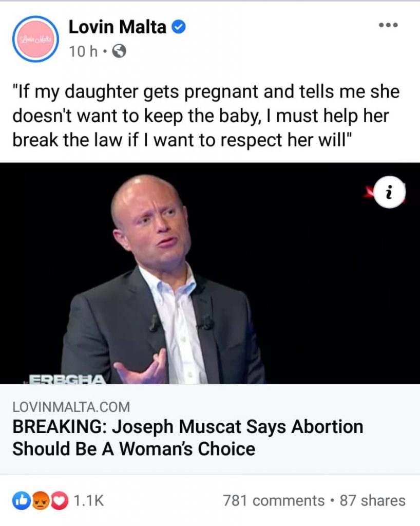Click the blue like reaction icon

click(21, 501)
